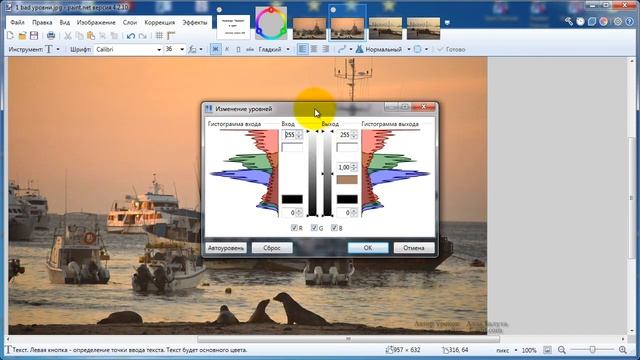Toggle italic text formatting
640x360 pixels.
227,49
